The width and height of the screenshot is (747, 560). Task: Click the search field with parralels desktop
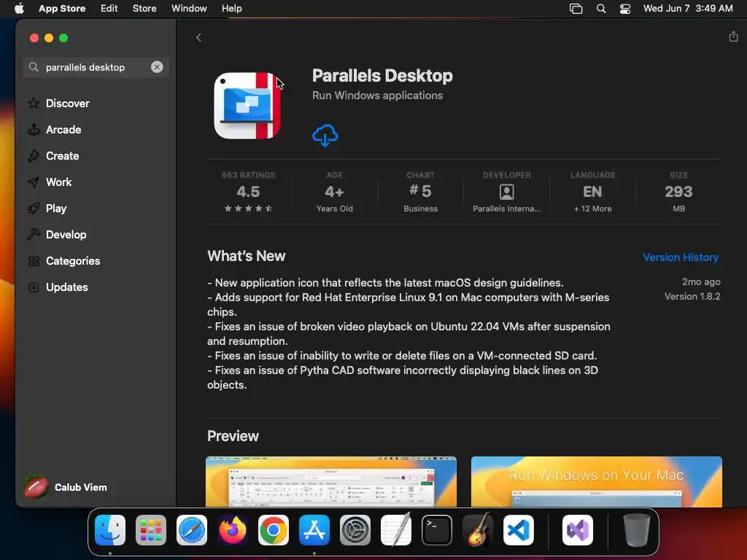tap(96, 67)
